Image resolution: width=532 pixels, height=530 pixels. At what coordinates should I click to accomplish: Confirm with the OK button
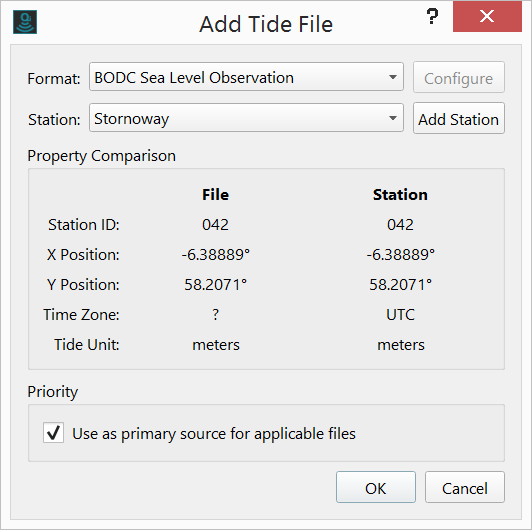click(x=376, y=487)
